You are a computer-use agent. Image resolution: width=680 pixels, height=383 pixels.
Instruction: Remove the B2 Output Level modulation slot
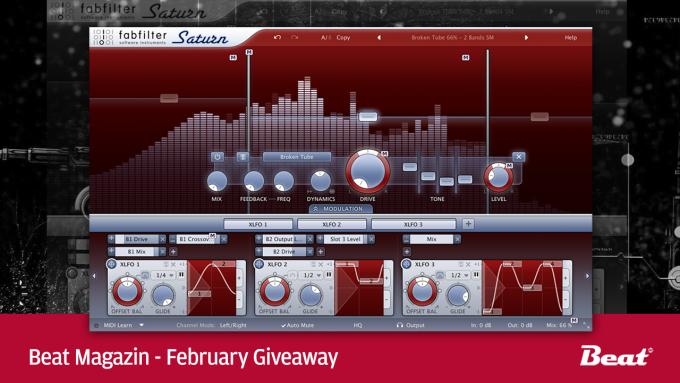coord(310,239)
